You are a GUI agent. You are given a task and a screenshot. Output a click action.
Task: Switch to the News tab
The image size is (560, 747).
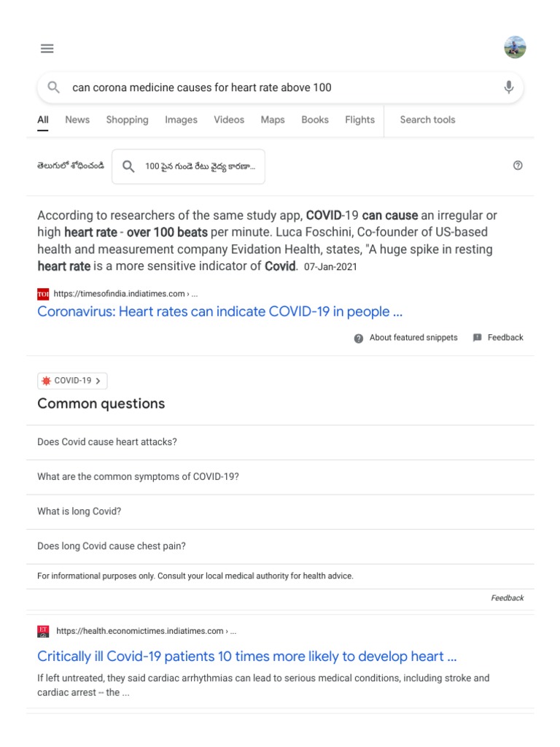click(77, 120)
